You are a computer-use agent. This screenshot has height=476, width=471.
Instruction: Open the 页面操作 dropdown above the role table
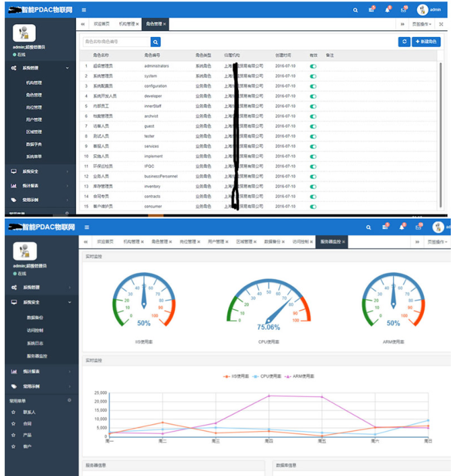[x=422, y=24]
